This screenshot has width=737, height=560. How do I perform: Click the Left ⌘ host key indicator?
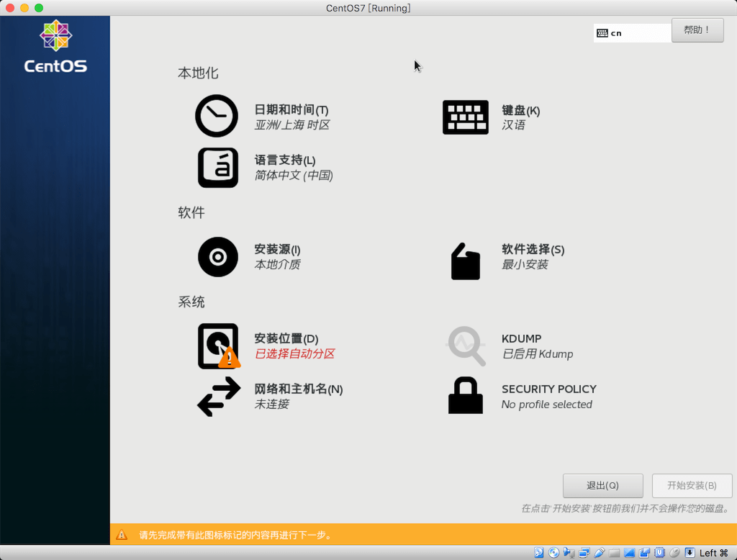click(x=713, y=553)
